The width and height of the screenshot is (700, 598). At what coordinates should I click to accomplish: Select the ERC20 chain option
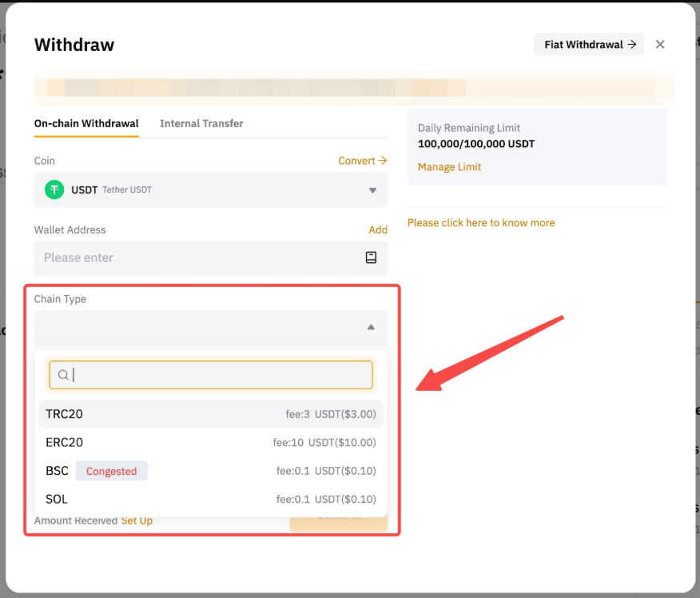click(x=64, y=442)
